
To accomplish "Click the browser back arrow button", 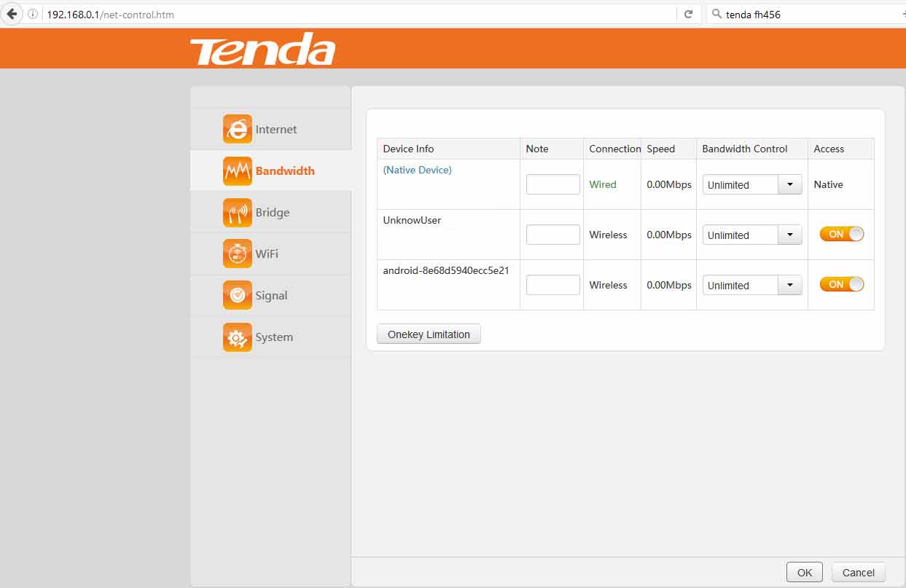I will [x=12, y=14].
